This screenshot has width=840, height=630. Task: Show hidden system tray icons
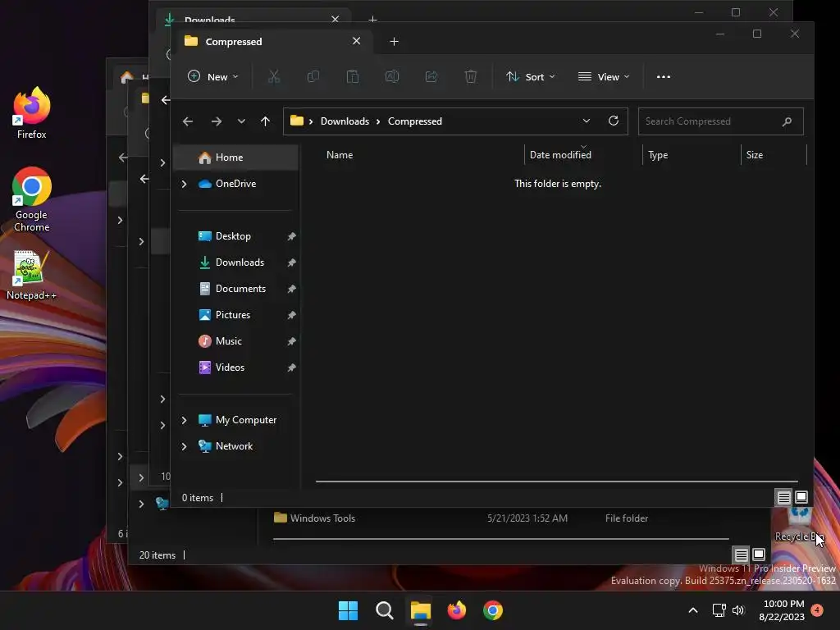tap(692, 610)
